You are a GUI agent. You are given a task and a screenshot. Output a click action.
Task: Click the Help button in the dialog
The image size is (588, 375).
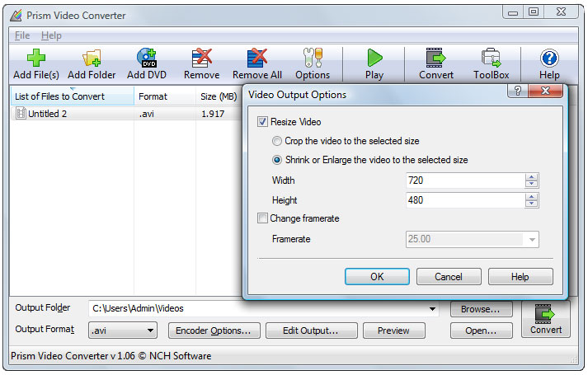tap(520, 276)
